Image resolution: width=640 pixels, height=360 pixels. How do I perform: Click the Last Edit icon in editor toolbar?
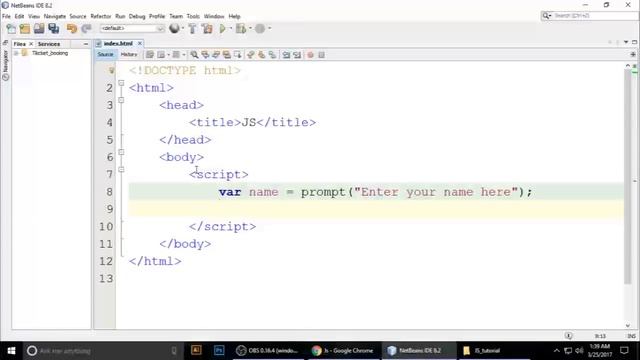click(x=150, y=55)
